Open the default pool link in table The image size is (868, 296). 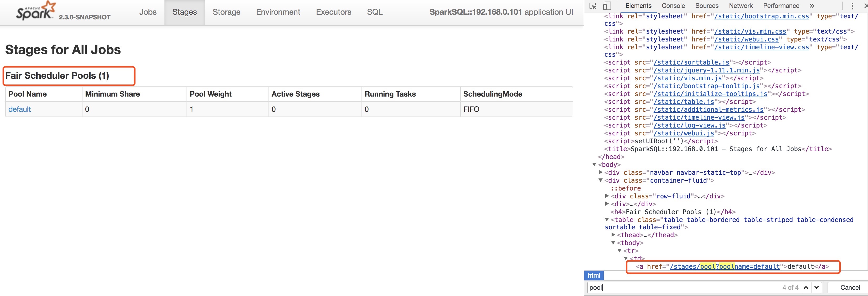tap(19, 109)
